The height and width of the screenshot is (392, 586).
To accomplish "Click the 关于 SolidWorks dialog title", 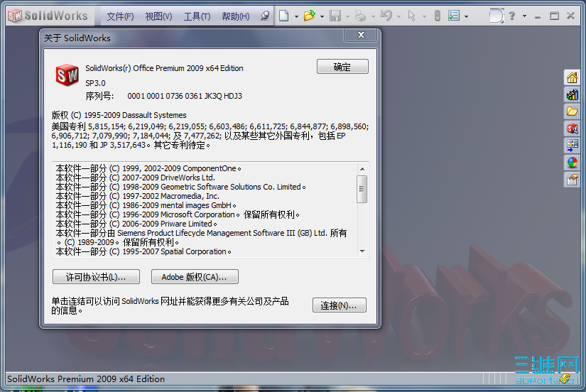I will point(77,38).
